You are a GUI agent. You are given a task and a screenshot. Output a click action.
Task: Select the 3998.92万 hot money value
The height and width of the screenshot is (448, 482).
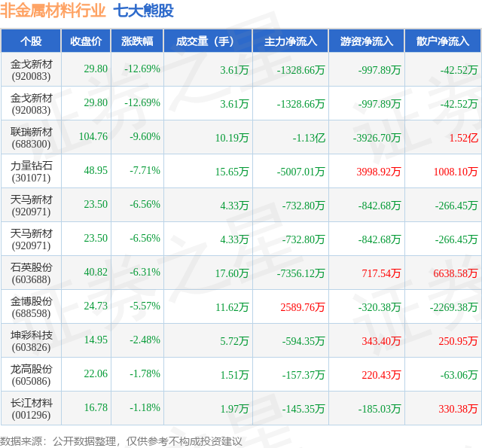(x=378, y=172)
